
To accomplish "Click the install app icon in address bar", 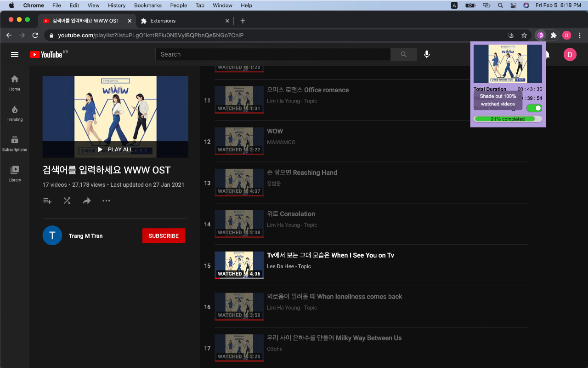I will pyautogui.click(x=511, y=35).
